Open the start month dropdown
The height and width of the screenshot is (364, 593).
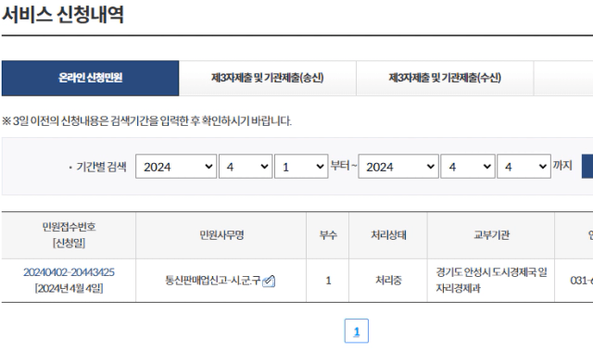pos(246,167)
